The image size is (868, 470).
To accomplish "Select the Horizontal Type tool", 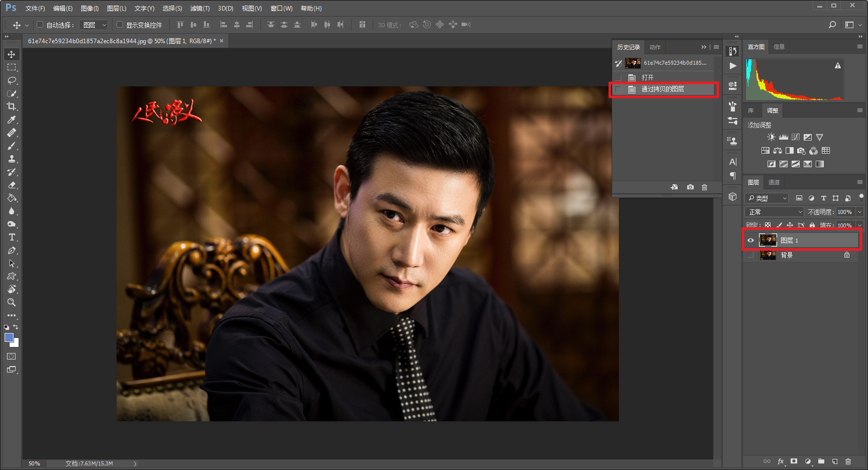I will tap(12, 237).
